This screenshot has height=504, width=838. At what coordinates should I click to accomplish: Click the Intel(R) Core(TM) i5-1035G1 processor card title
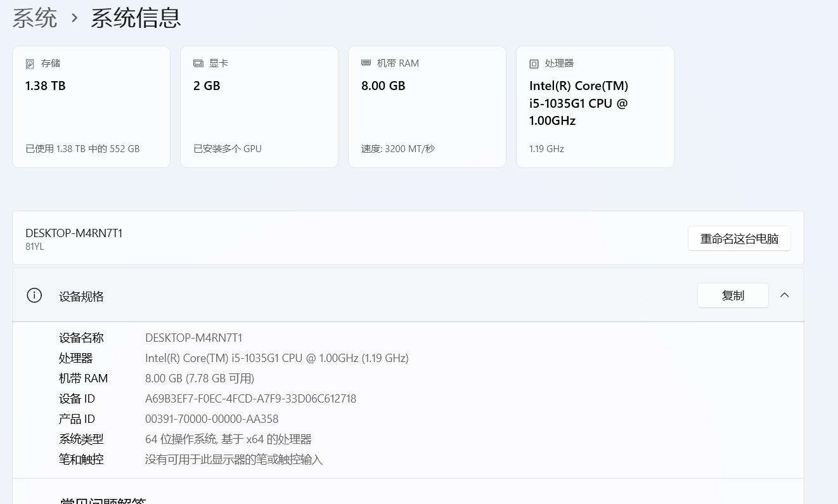click(579, 103)
